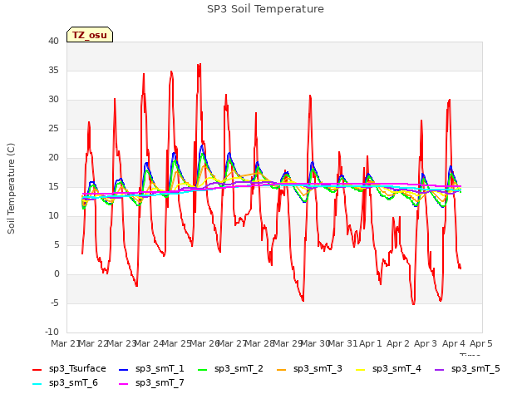The width and height of the screenshot is (532, 399).
Task: Toggle the sp3_smT_5 legend entry
Action: click(467, 369)
